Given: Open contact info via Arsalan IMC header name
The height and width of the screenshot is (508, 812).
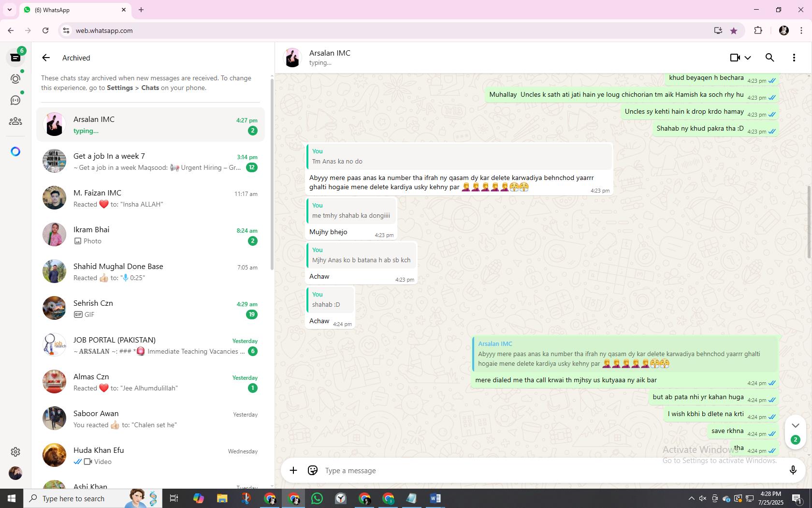Looking at the screenshot, I should tap(330, 53).
